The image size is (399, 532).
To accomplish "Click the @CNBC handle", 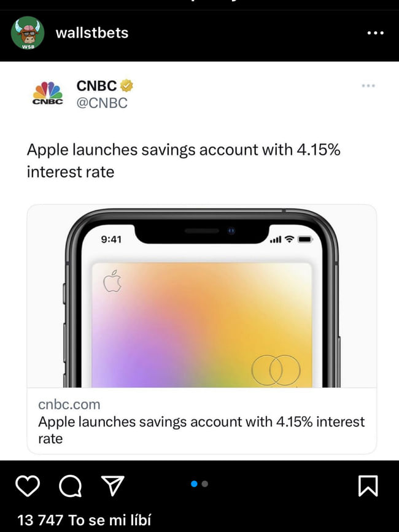I will [x=101, y=103].
